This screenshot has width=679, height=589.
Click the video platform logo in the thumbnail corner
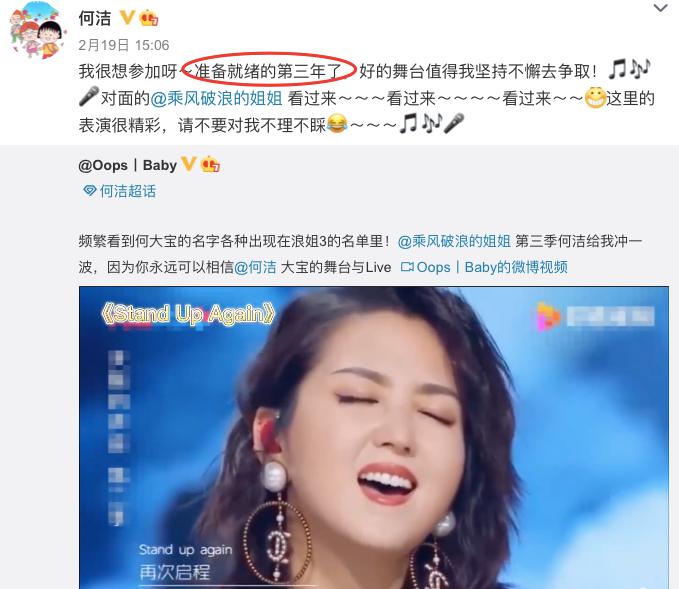[x=548, y=316]
